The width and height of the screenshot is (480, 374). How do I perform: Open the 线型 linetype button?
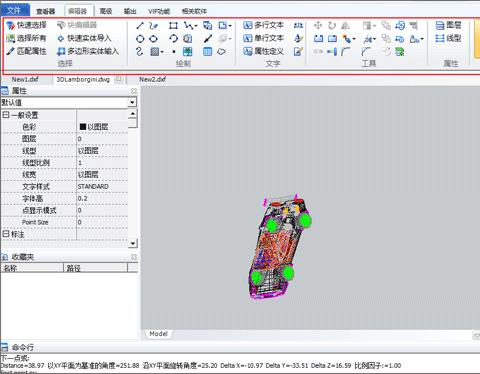(449, 38)
